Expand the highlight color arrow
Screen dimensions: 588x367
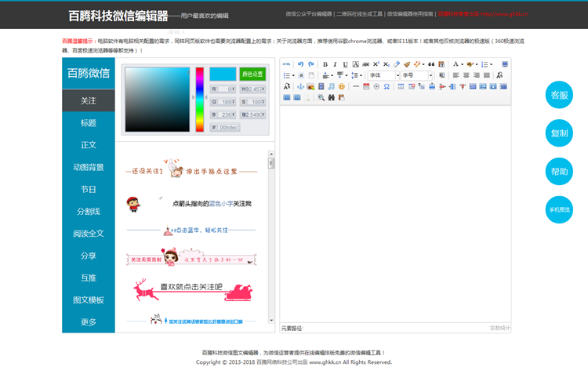(477, 64)
